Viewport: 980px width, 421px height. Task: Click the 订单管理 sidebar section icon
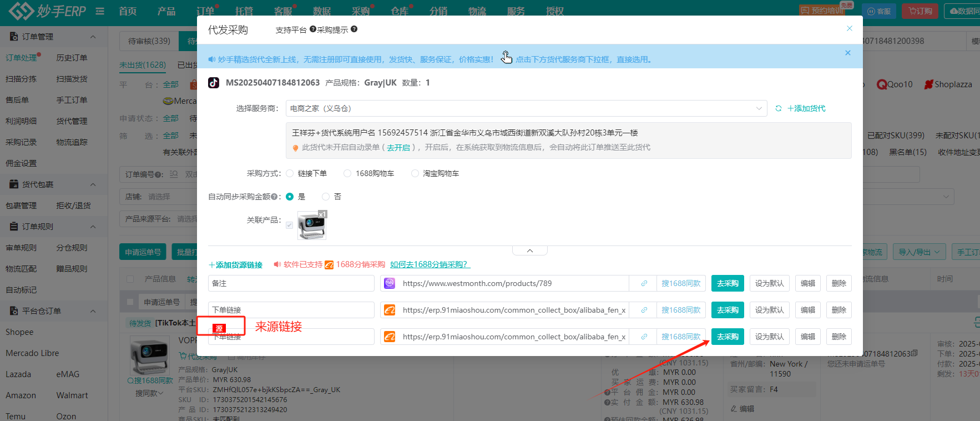click(x=14, y=36)
